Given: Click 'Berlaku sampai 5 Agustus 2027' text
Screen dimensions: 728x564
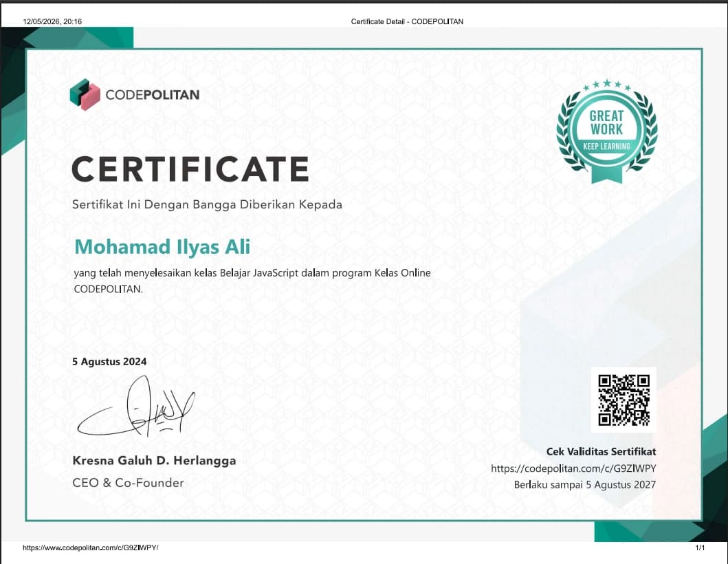Looking at the screenshot, I should (585, 484).
